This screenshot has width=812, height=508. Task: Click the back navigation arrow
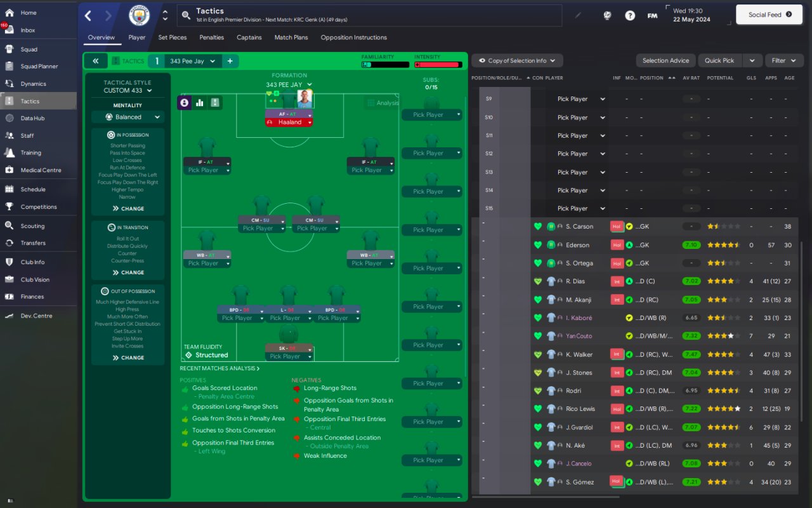pos(88,16)
